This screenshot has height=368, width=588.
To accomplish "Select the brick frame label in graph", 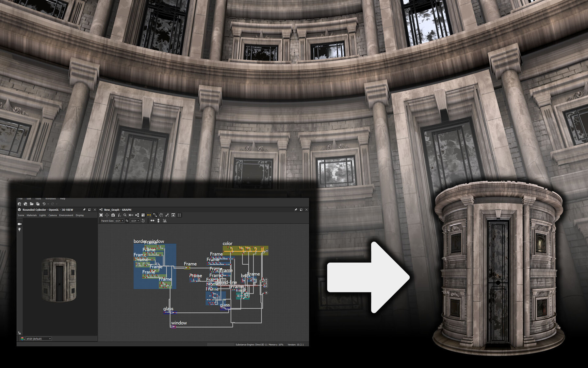I will 245,276.
